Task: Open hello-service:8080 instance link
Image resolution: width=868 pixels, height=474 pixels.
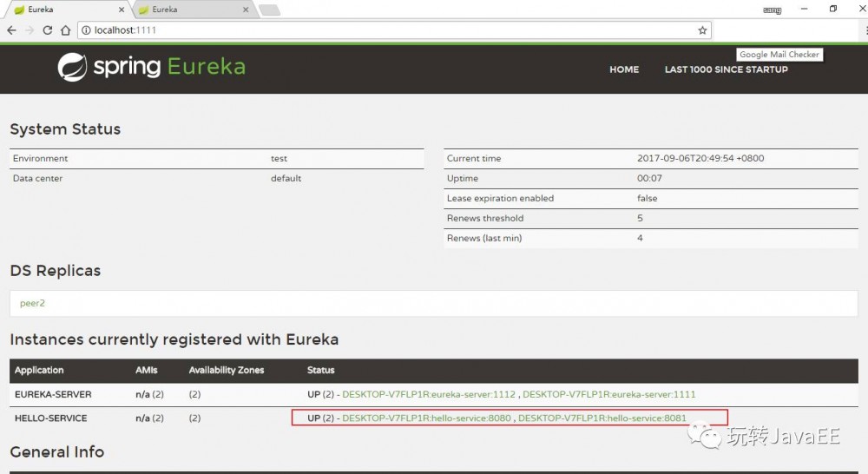Action: pos(426,418)
